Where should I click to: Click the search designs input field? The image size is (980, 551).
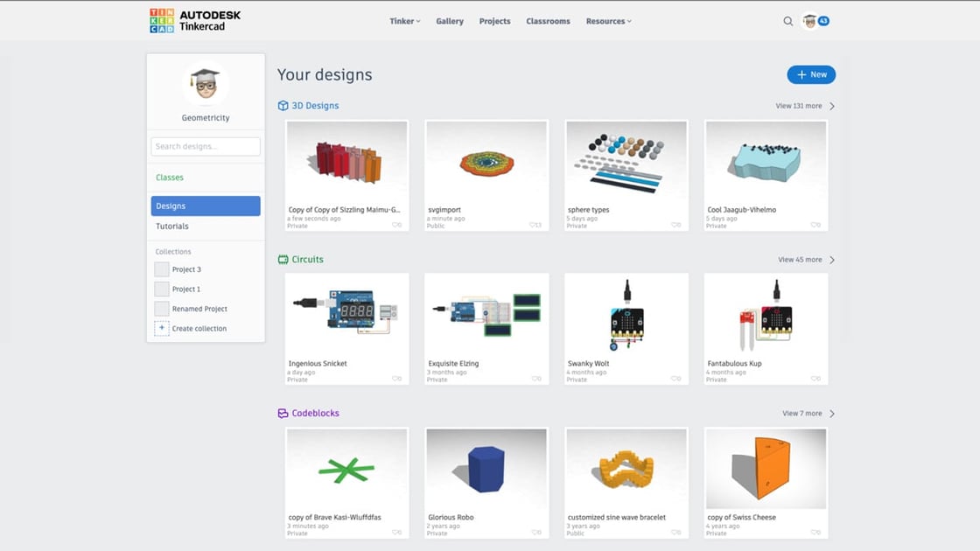tap(205, 146)
